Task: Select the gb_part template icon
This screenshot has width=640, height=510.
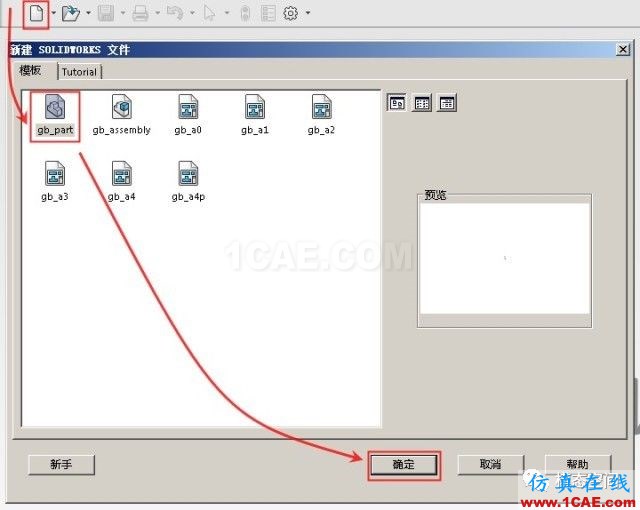Action: point(55,115)
